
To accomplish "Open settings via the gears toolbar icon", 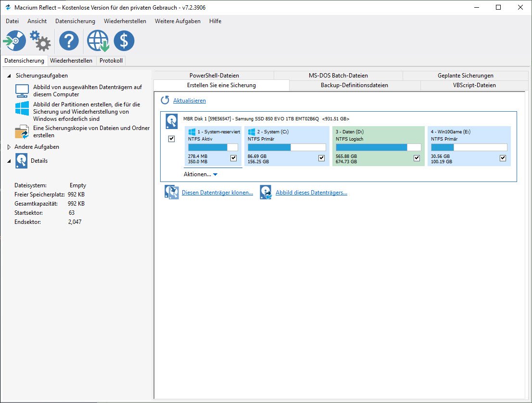I will (40, 41).
